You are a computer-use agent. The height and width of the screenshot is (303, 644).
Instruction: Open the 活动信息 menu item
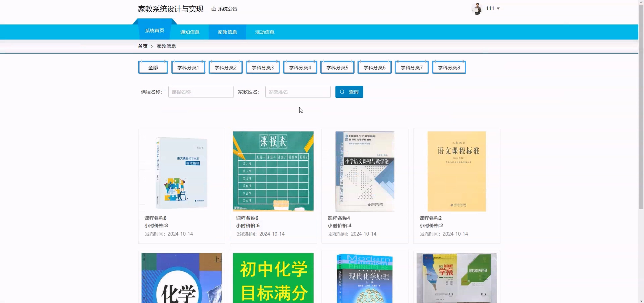point(265,32)
